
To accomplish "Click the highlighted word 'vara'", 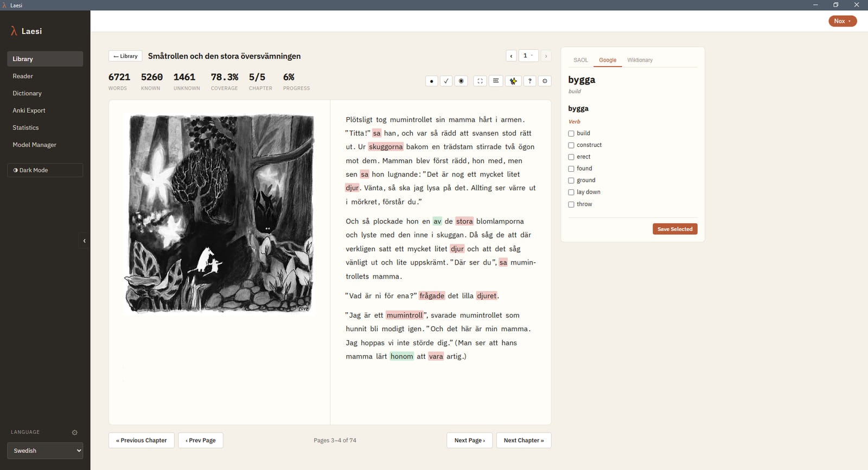I will [436, 357].
